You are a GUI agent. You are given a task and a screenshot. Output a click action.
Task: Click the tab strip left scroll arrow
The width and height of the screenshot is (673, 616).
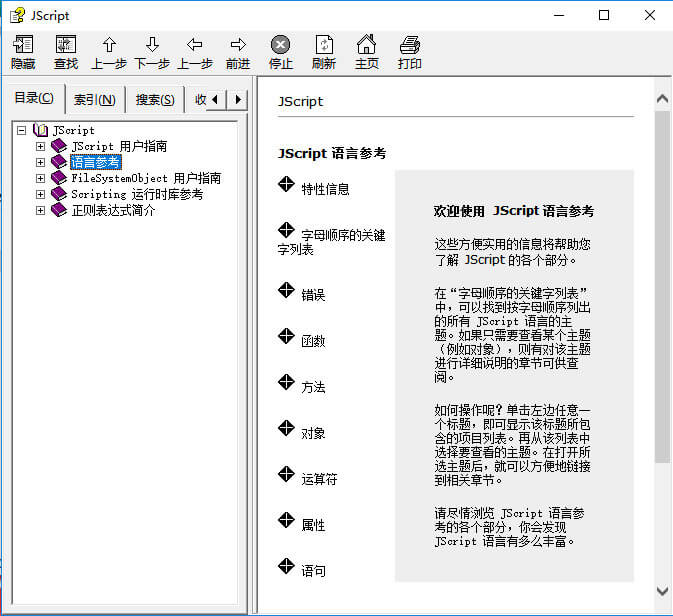pos(215,100)
